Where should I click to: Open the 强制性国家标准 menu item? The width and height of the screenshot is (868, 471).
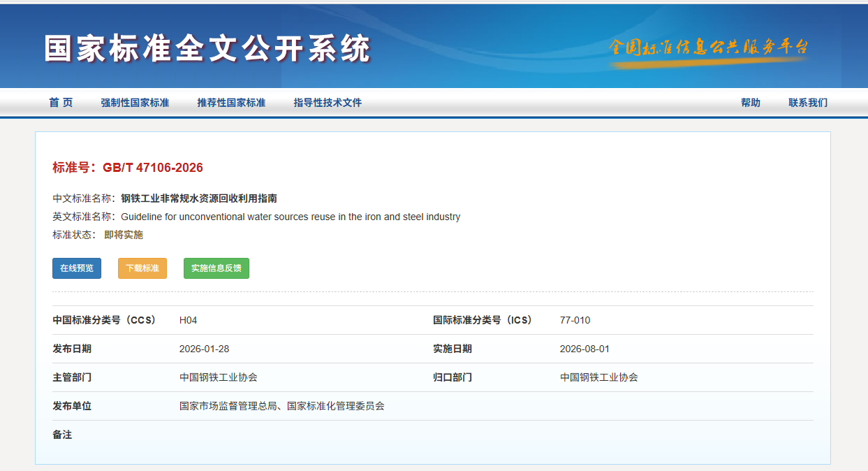(x=136, y=102)
